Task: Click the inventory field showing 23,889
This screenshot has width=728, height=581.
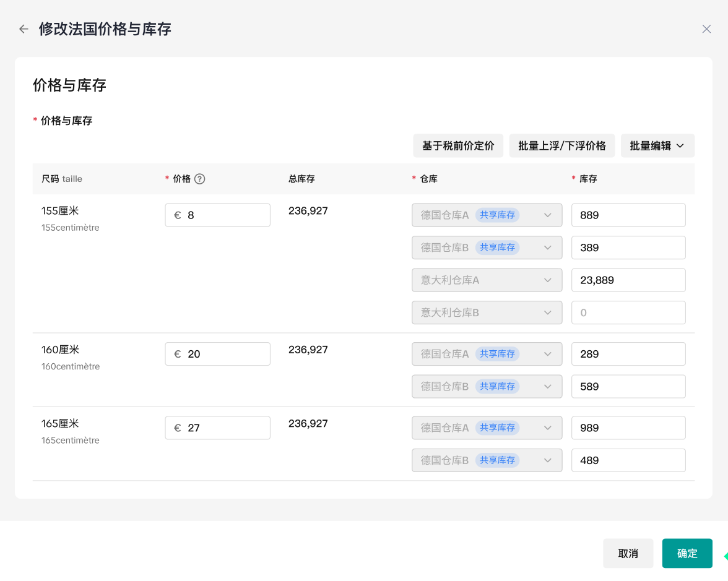Action: (x=628, y=280)
